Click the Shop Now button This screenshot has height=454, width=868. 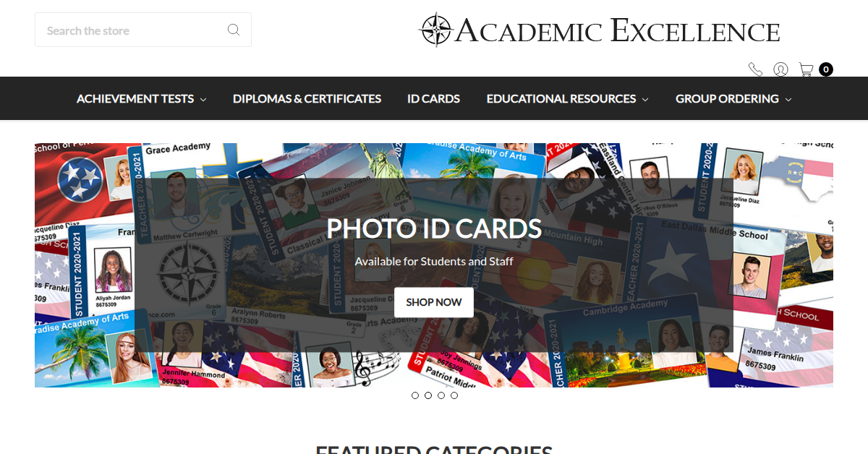pyautogui.click(x=434, y=302)
